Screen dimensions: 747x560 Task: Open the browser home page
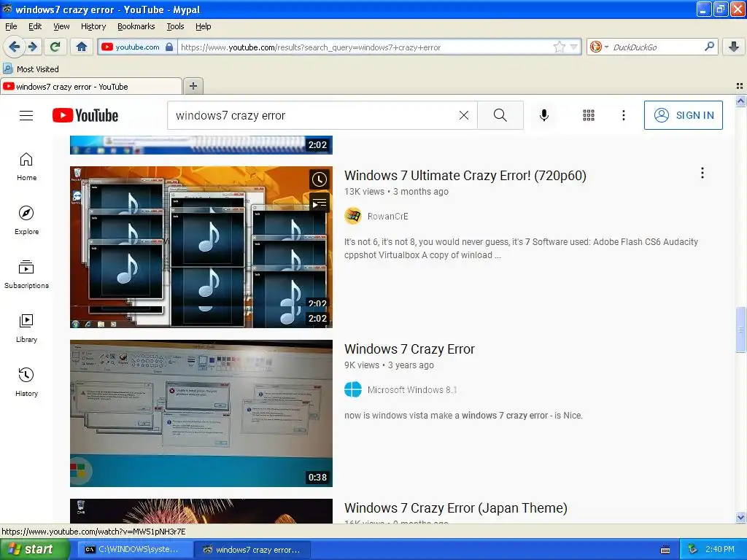[x=82, y=47]
